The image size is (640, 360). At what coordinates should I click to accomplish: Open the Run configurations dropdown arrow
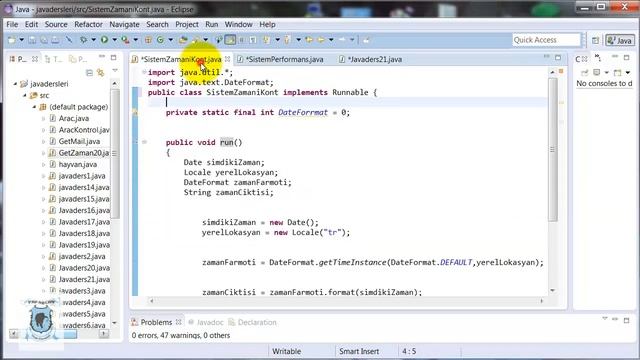(114, 40)
